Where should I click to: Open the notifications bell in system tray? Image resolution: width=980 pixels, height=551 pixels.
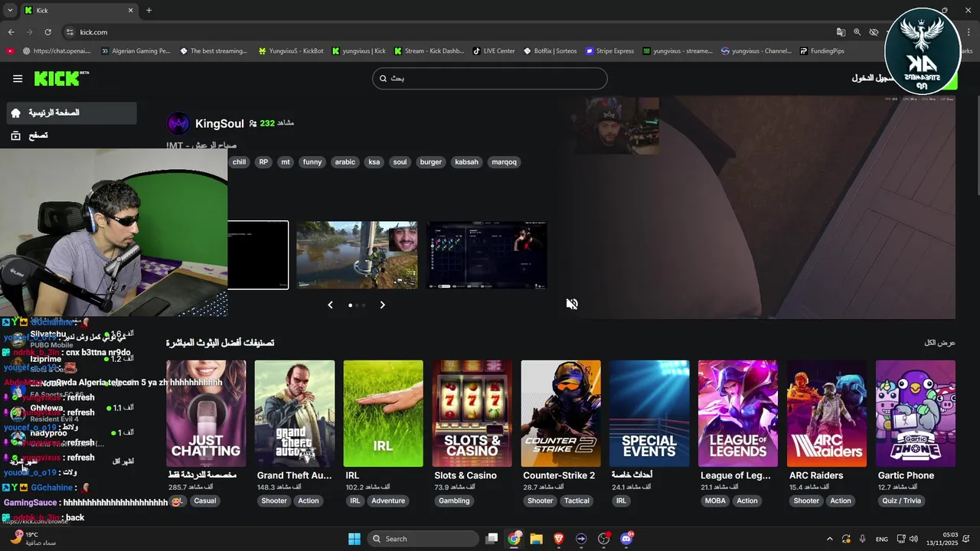967,539
